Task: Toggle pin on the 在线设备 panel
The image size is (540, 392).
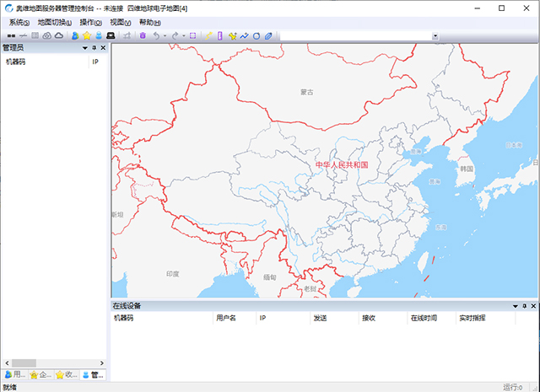Action: (x=524, y=306)
